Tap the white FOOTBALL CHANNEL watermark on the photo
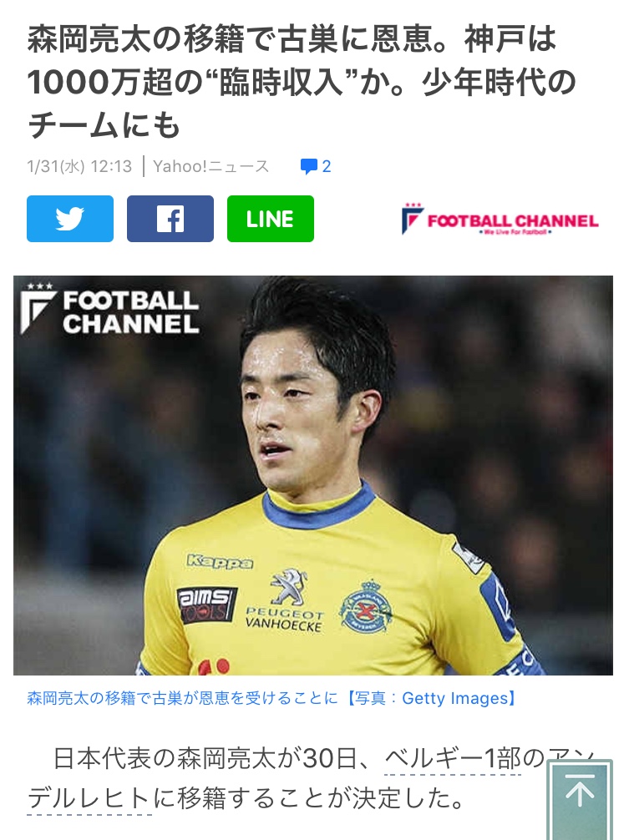Image resolution: width=624 pixels, height=840 pixels. (x=110, y=310)
